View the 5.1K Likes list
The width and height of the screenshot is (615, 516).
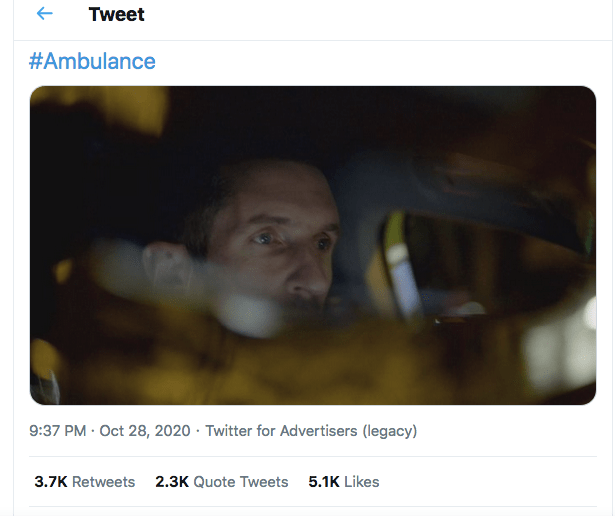tap(343, 482)
